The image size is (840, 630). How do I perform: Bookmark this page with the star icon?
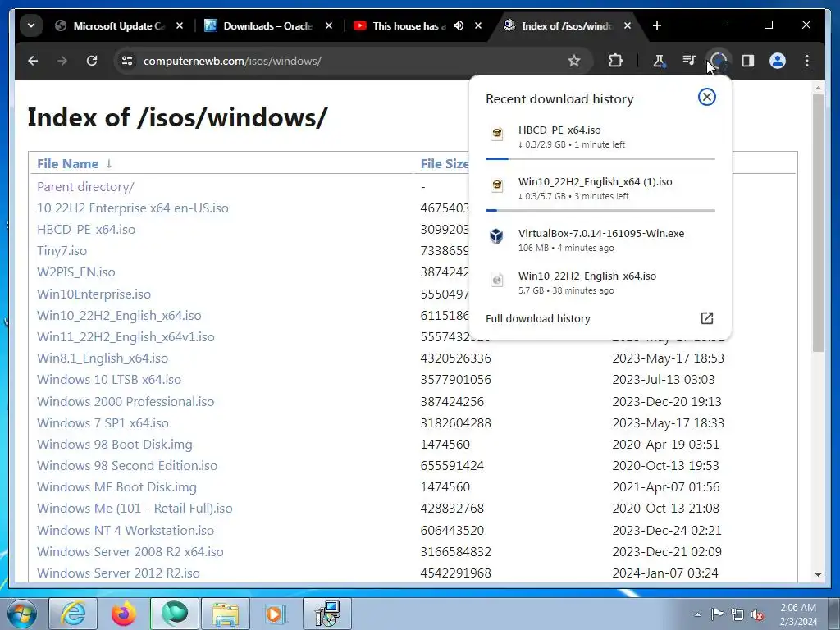coord(573,61)
